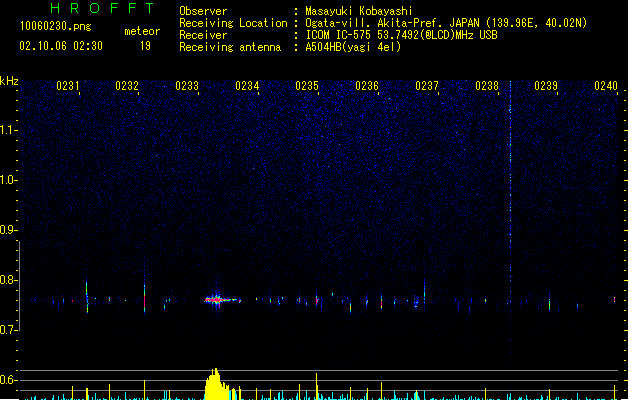
Task: Select the filename 10060230.png
Action: tap(55, 26)
